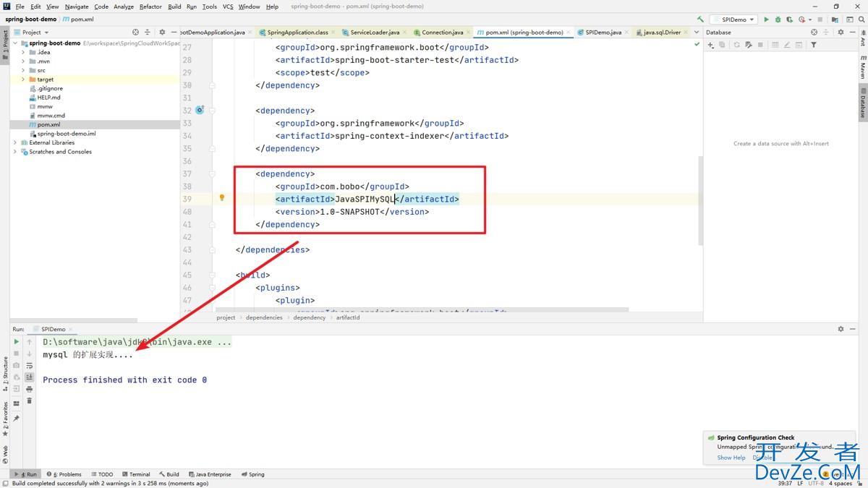This screenshot has height=488, width=868.
Task: Click the Database filter funnel icon
Action: point(814,45)
